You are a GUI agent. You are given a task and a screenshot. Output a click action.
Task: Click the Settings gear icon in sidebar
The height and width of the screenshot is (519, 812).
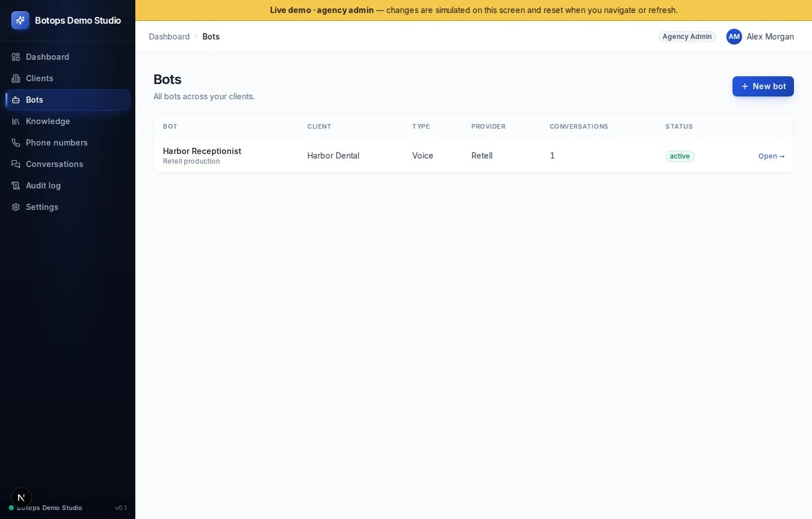[x=16, y=207]
